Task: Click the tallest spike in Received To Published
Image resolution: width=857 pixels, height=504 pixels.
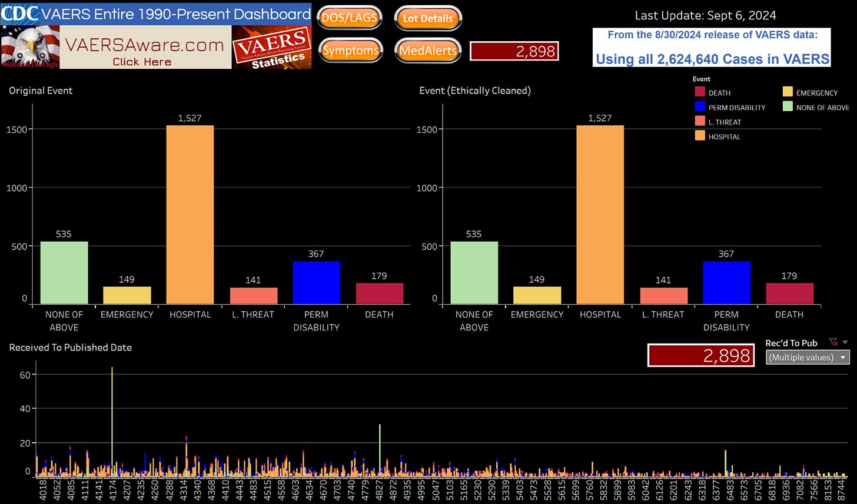Action: [112, 421]
